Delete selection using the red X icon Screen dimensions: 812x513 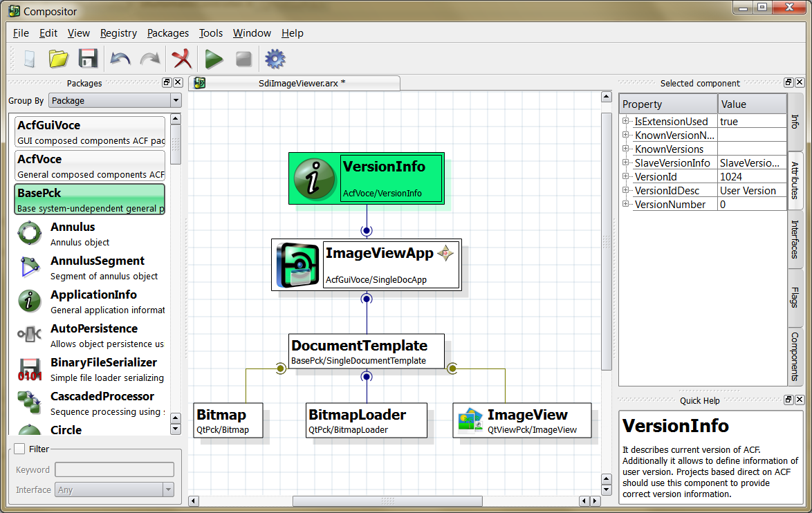[x=182, y=59]
